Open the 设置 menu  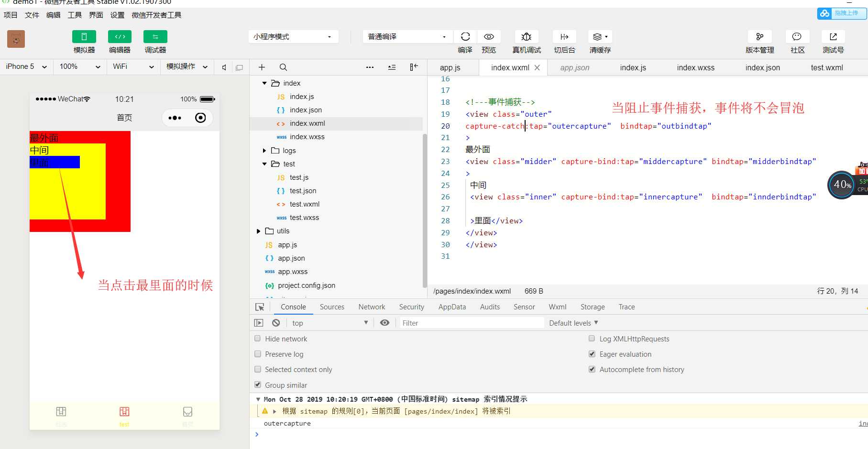[117, 15]
